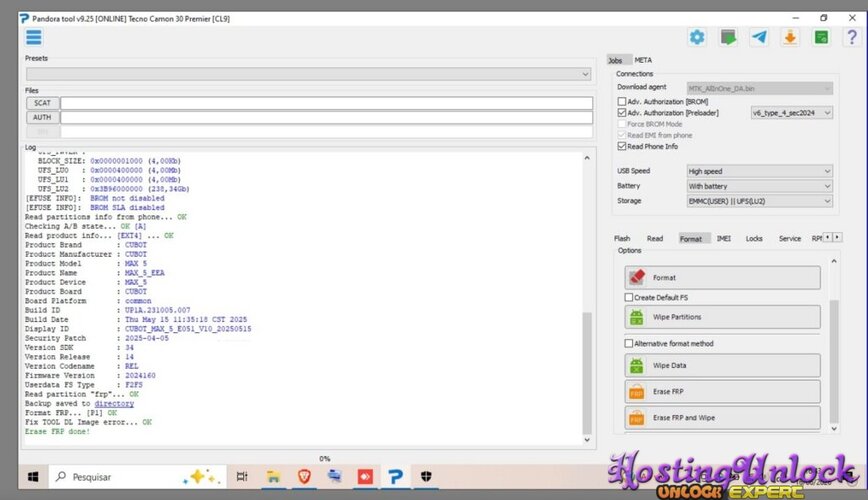Viewport: 868px width, 500px height.
Task: Open the Storage selection dropdown
Action: [760, 201]
